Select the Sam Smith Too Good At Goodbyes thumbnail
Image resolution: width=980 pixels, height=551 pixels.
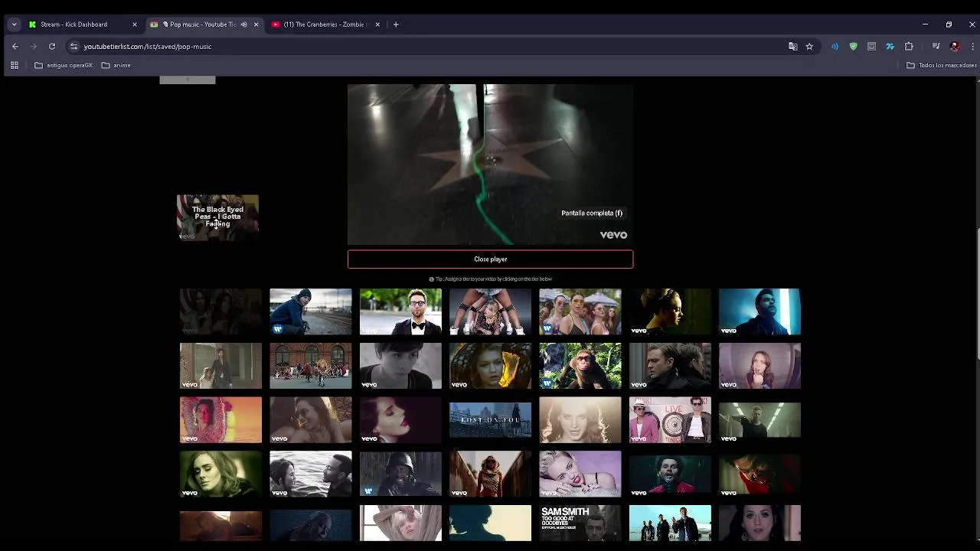580,523
